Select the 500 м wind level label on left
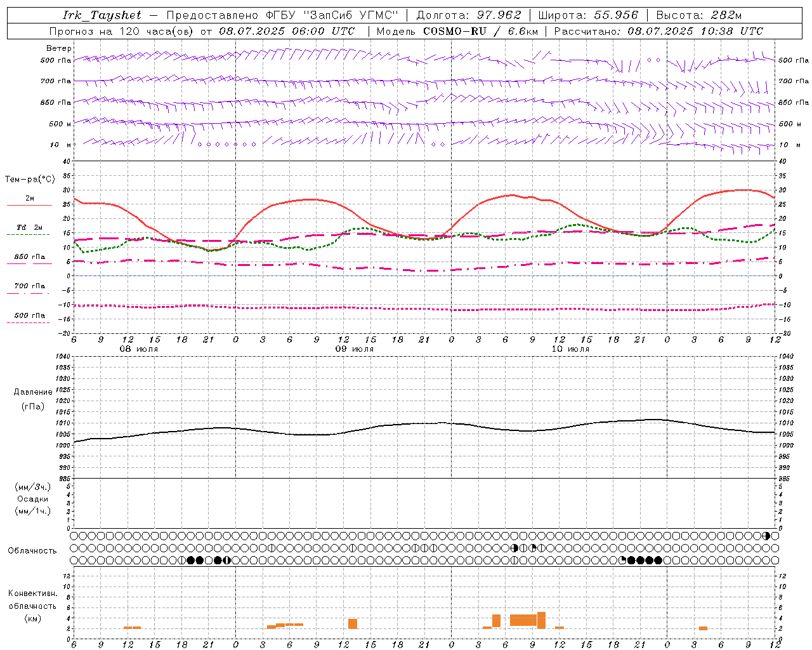This screenshot has height=650, width=812. (x=60, y=124)
